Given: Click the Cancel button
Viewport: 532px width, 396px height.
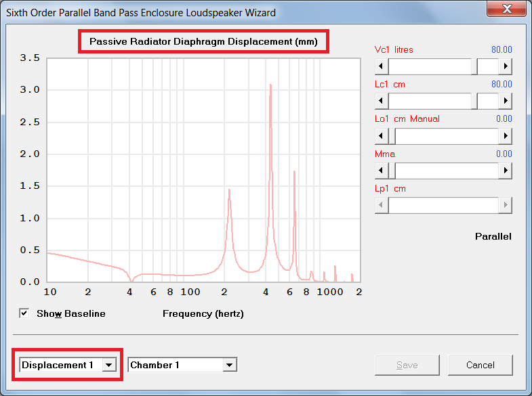Looking at the screenshot, I should 480,365.
